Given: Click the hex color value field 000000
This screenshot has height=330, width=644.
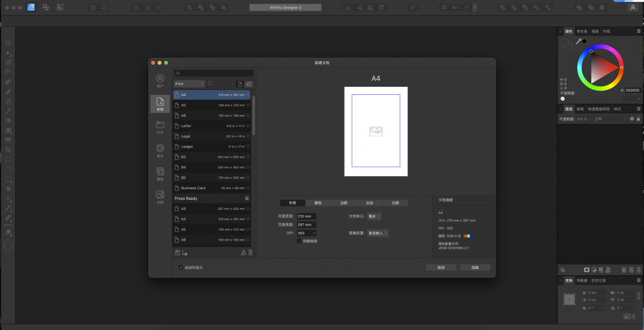Looking at the screenshot, I should [x=633, y=91].
